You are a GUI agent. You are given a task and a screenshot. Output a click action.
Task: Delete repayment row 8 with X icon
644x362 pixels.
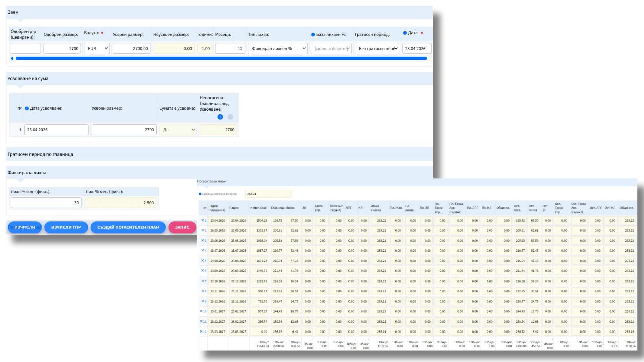[x=203, y=291]
